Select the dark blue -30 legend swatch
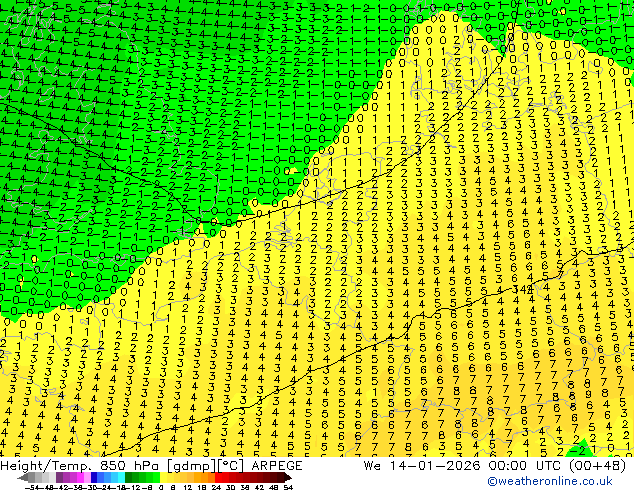This screenshot has width=634, height=490. [94, 477]
